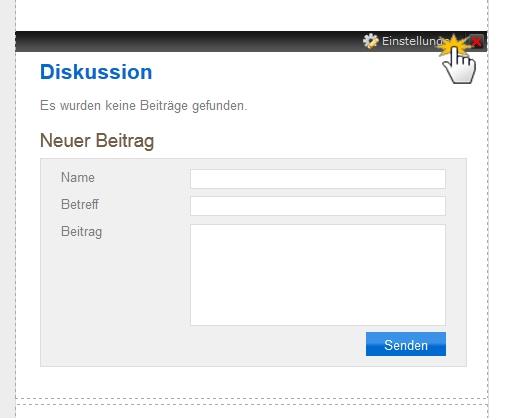Focus the Name input field
The image size is (518, 418).
318,179
